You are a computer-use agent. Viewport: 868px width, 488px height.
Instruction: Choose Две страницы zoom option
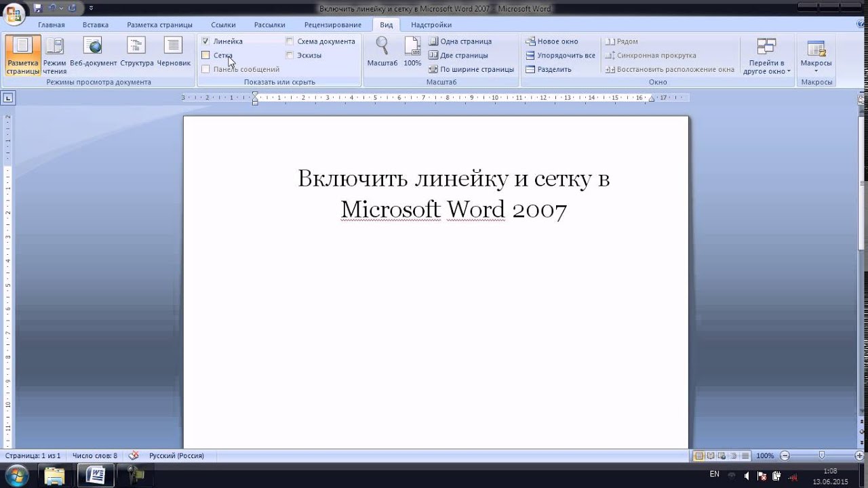pyautogui.click(x=458, y=55)
